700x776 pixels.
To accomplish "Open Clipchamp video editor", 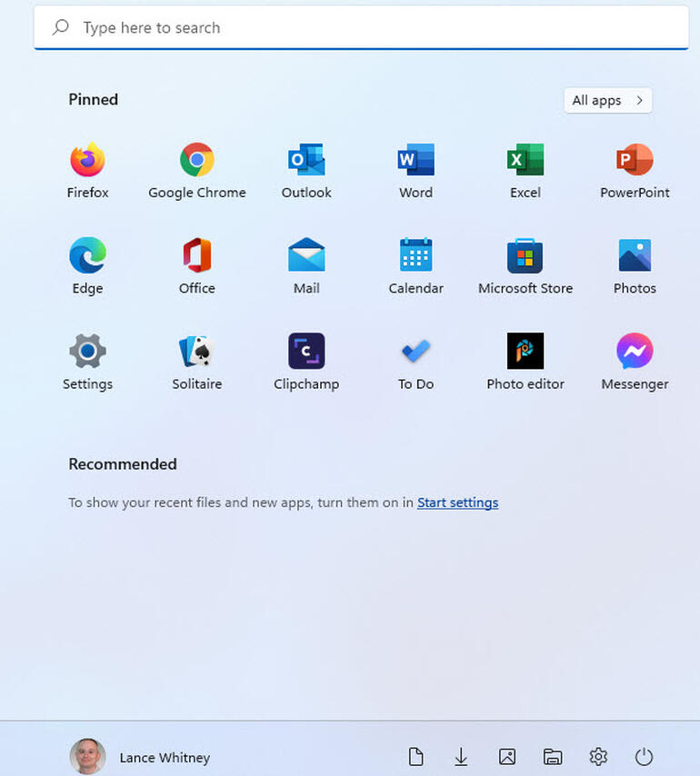I will (306, 362).
